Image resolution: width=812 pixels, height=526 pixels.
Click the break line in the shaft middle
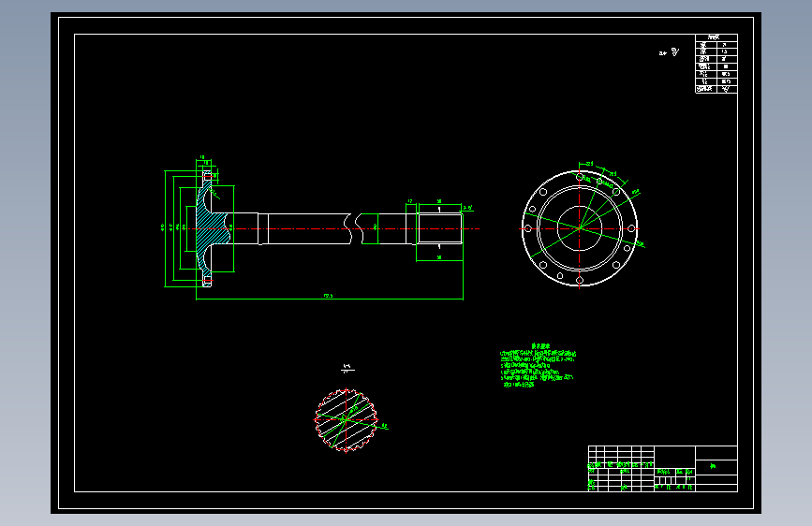coord(356,228)
